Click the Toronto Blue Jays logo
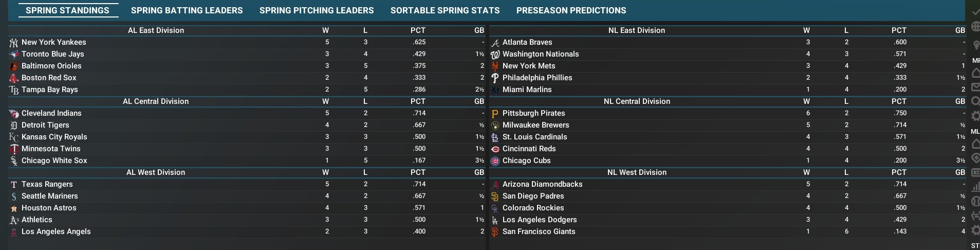980x250 pixels. pyautogui.click(x=14, y=55)
